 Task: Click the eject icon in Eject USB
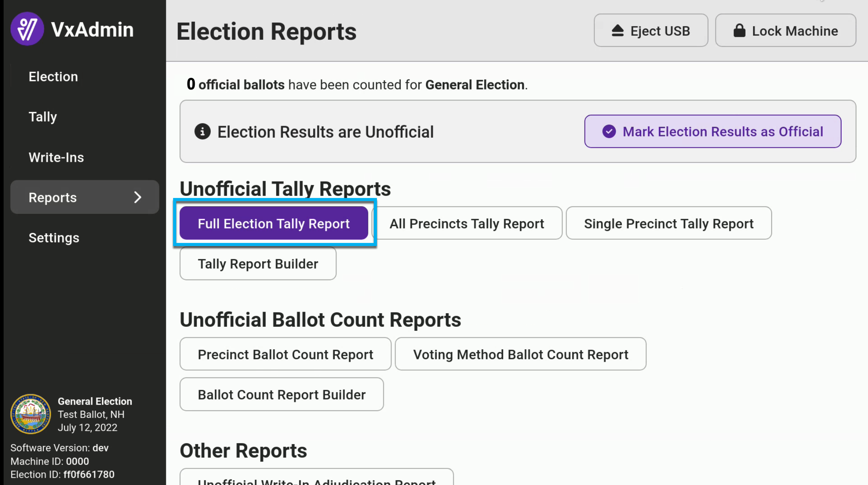tap(617, 31)
